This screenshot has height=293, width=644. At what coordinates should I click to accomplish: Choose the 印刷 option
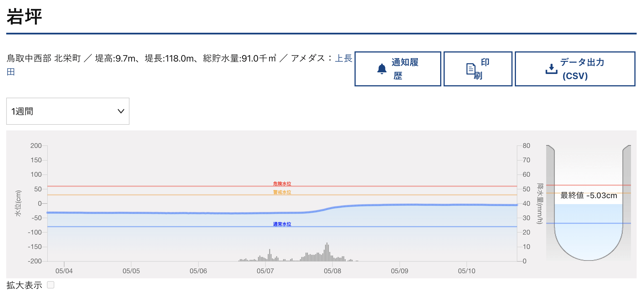click(477, 69)
